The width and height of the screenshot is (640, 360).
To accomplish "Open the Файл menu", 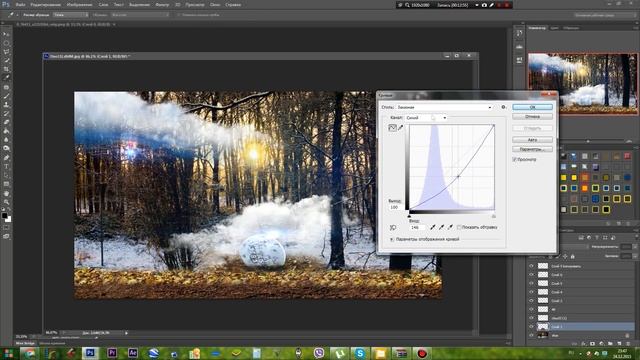I will (x=20, y=5).
